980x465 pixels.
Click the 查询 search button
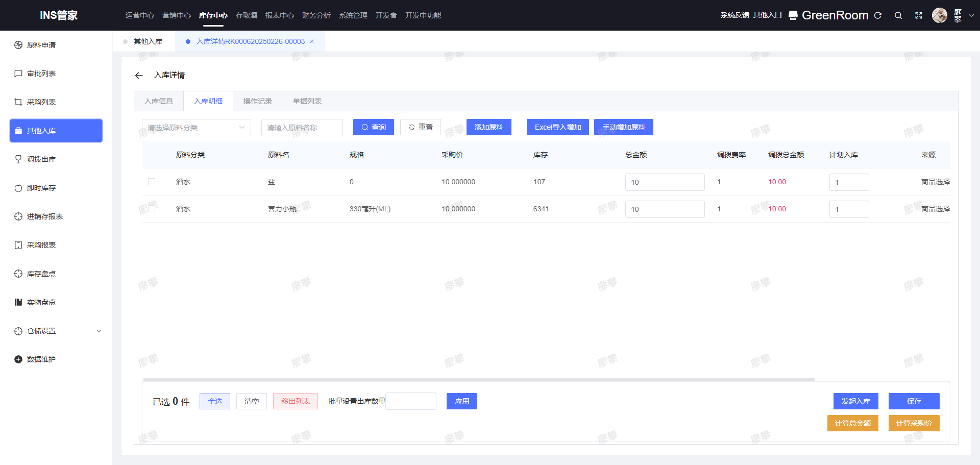click(x=374, y=127)
